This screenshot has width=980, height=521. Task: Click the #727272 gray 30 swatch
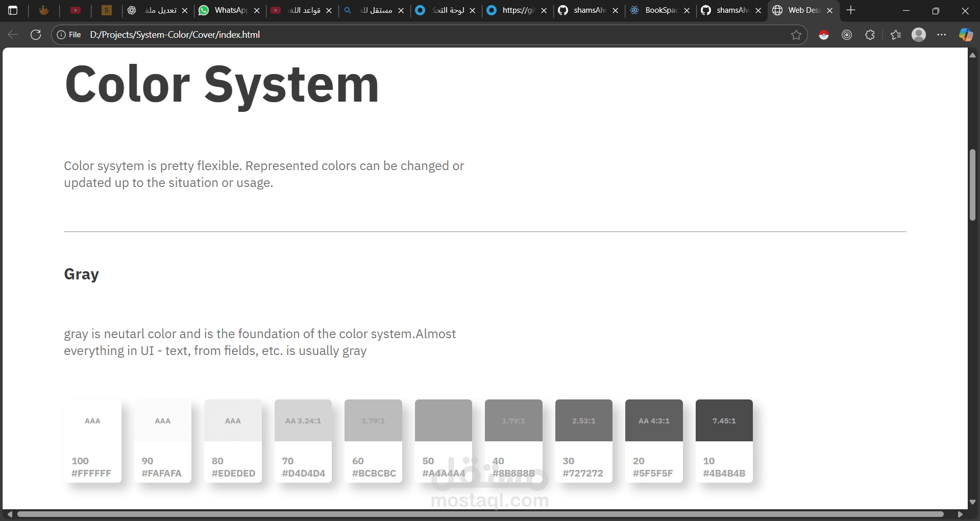(x=583, y=440)
